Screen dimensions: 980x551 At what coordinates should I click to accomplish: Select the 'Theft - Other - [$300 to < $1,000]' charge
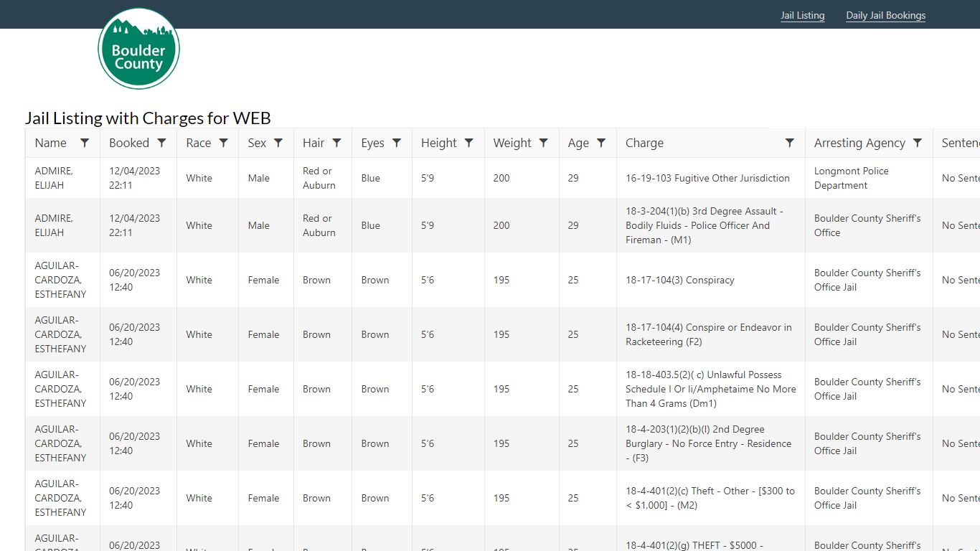tap(710, 498)
